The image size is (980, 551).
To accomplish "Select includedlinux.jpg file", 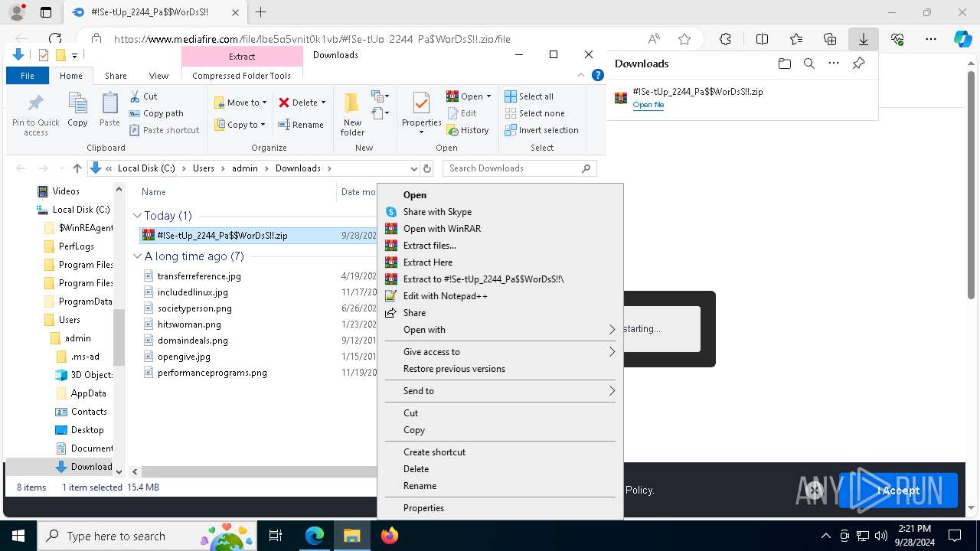I will point(192,292).
